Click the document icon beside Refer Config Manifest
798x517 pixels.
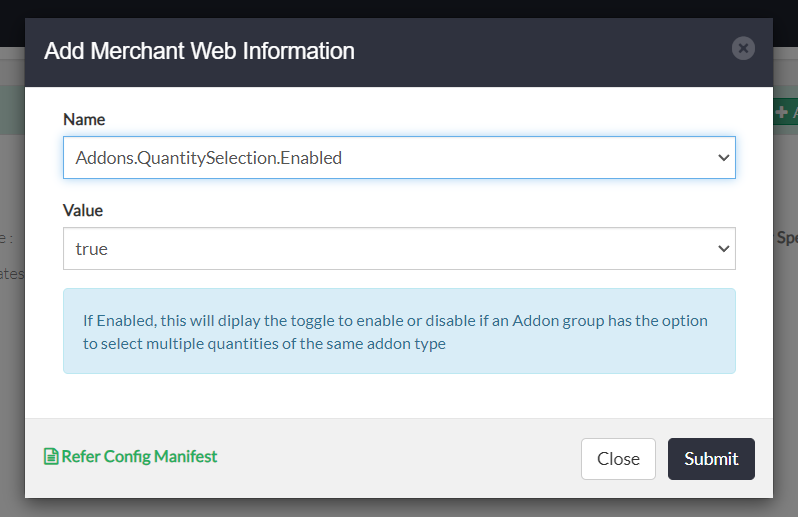click(x=51, y=456)
